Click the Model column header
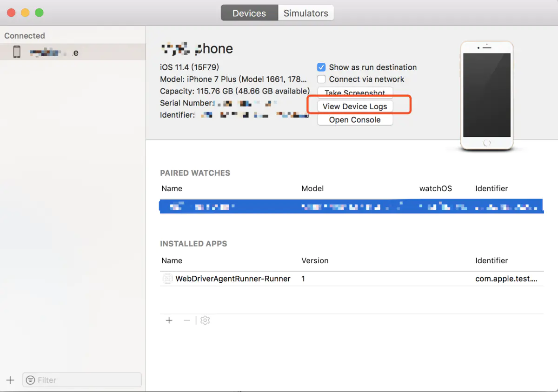 (312, 188)
